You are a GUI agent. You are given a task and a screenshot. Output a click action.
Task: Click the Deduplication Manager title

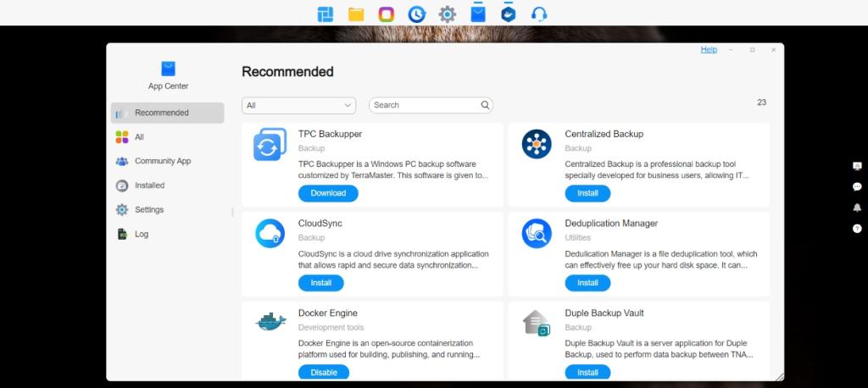pyautogui.click(x=611, y=224)
